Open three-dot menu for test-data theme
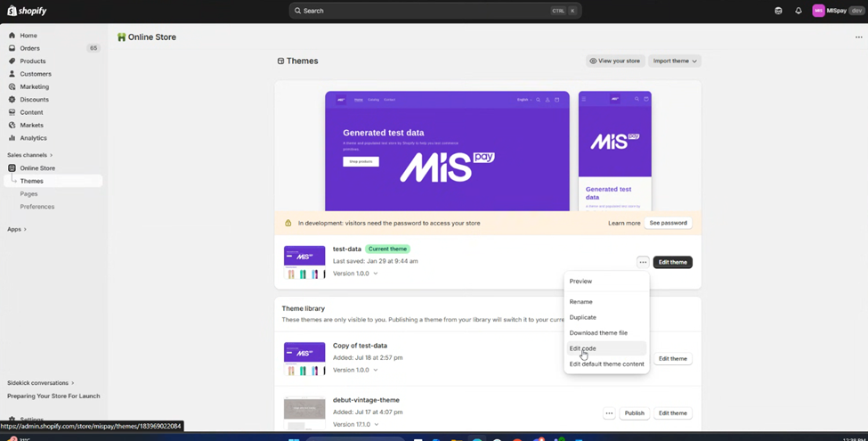The height and width of the screenshot is (441, 868). [x=642, y=262]
